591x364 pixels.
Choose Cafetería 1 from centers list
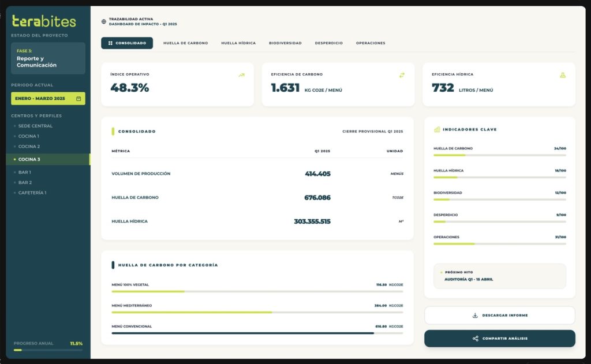[32, 193]
